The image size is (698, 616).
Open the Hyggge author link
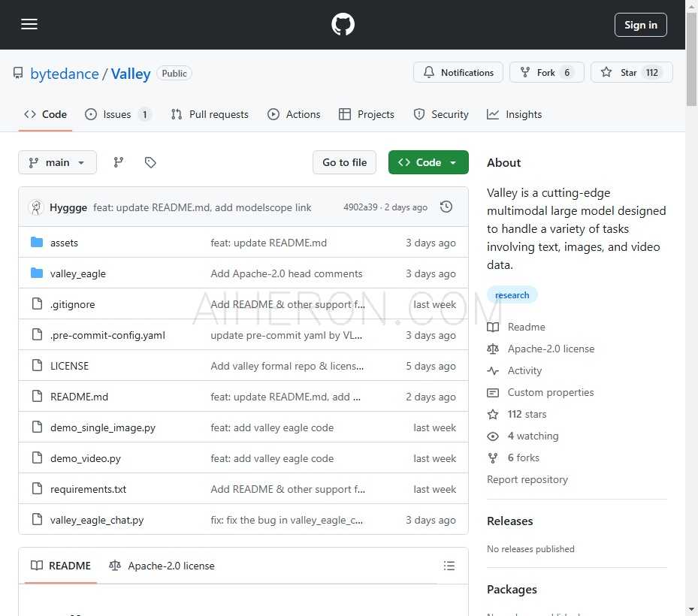[68, 207]
